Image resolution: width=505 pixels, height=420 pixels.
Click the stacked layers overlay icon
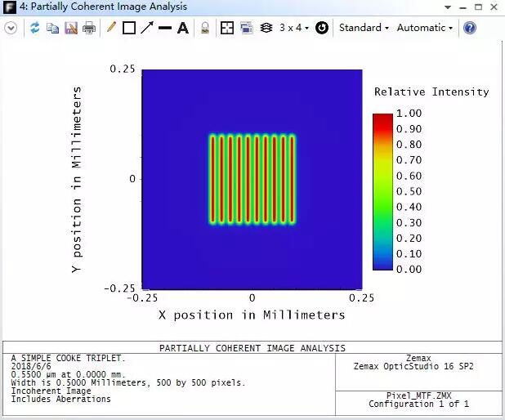point(266,28)
